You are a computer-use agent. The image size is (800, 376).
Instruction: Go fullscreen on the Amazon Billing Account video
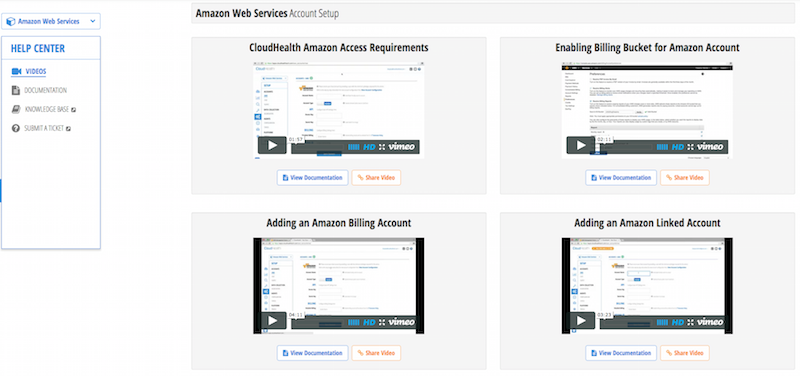pyautogui.click(x=383, y=322)
